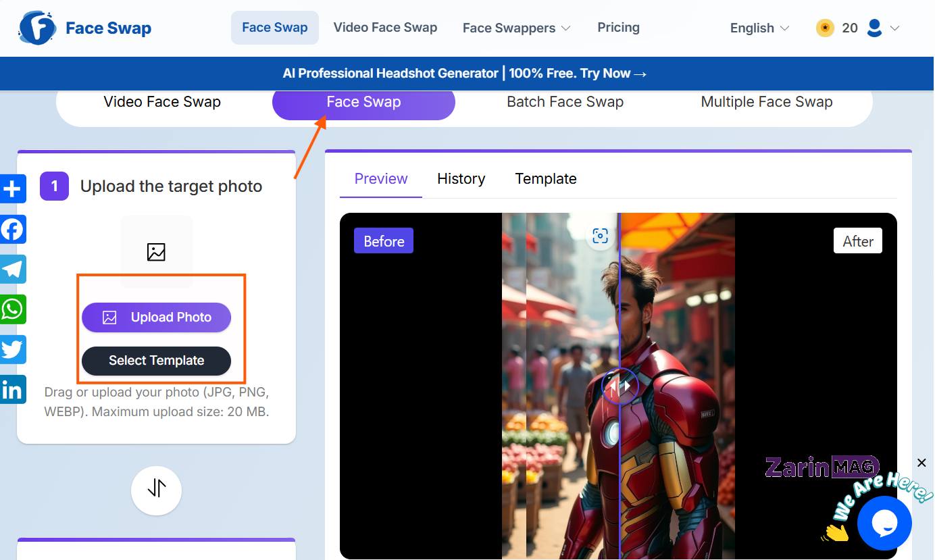935x560 pixels.
Task: Click the before/after comparison slider handle
Action: tap(620, 386)
